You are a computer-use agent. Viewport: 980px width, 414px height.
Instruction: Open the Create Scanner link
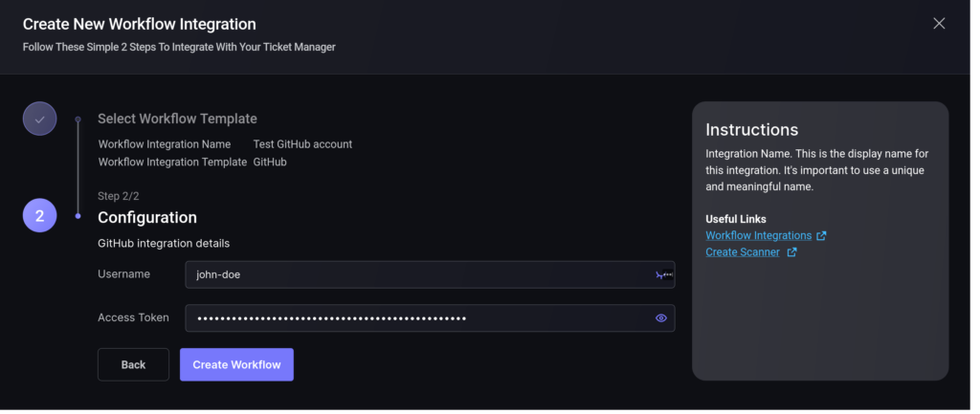pyautogui.click(x=743, y=252)
